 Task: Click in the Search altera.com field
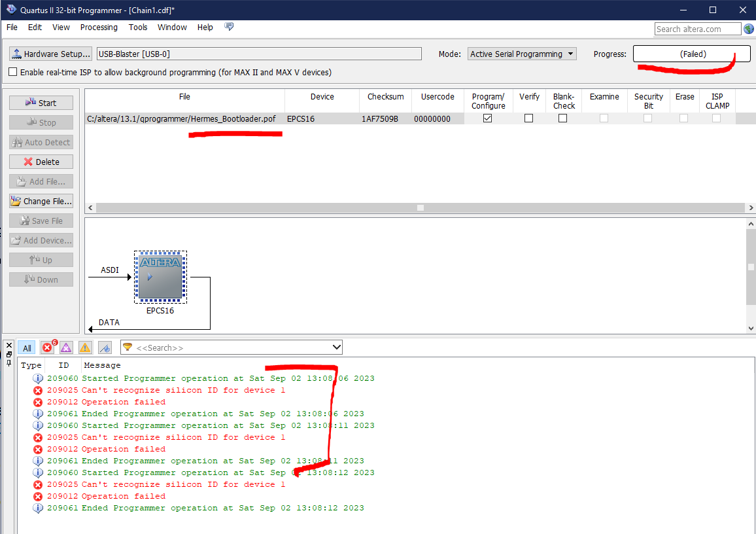[x=697, y=29]
